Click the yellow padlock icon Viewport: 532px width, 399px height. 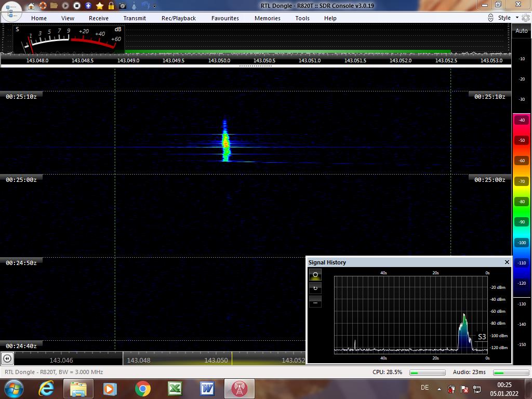pyautogui.click(x=111, y=6)
